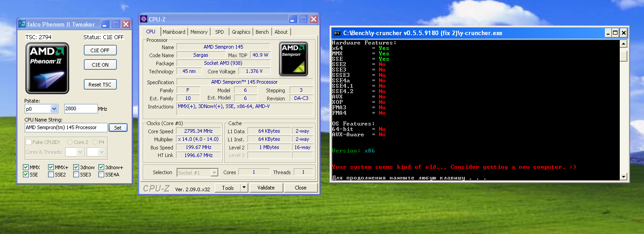Click the CPU Name String input field
Image resolution: width=644 pixels, height=234 pixels.
(66, 127)
